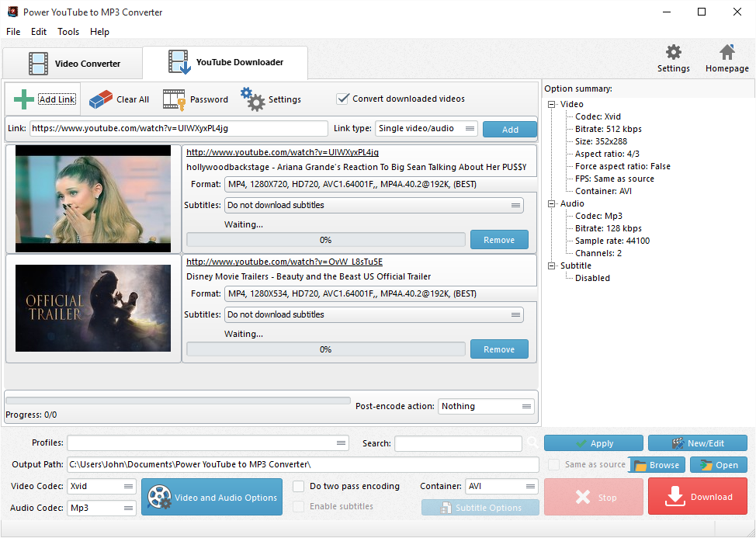
Task: Click the Settings gear icon at top right
Action: click(673, 52)
